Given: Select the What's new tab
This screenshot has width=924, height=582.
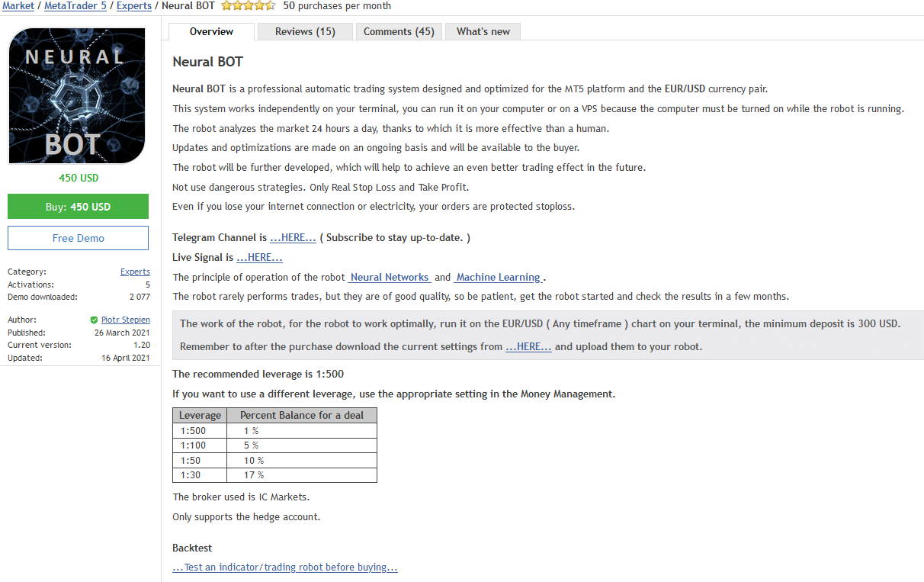Looking at the screenshot, I should (x=483, y=31).
